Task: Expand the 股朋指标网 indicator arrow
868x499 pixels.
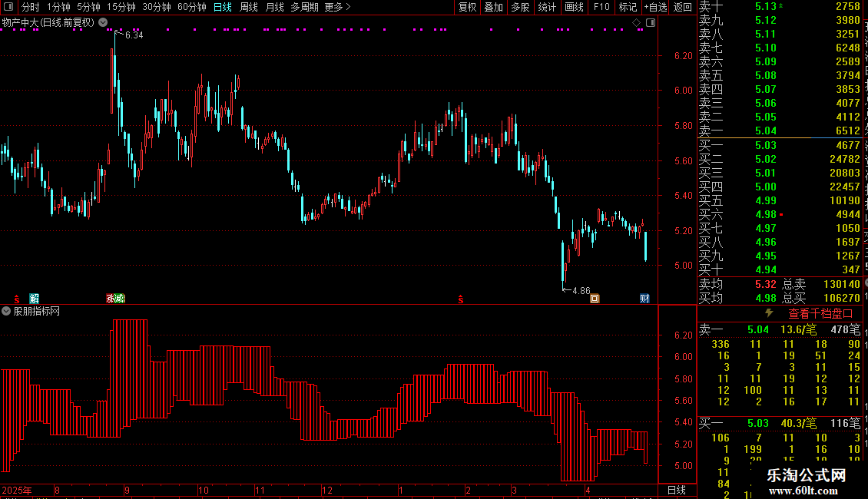Action: click(x=6, y=311)
